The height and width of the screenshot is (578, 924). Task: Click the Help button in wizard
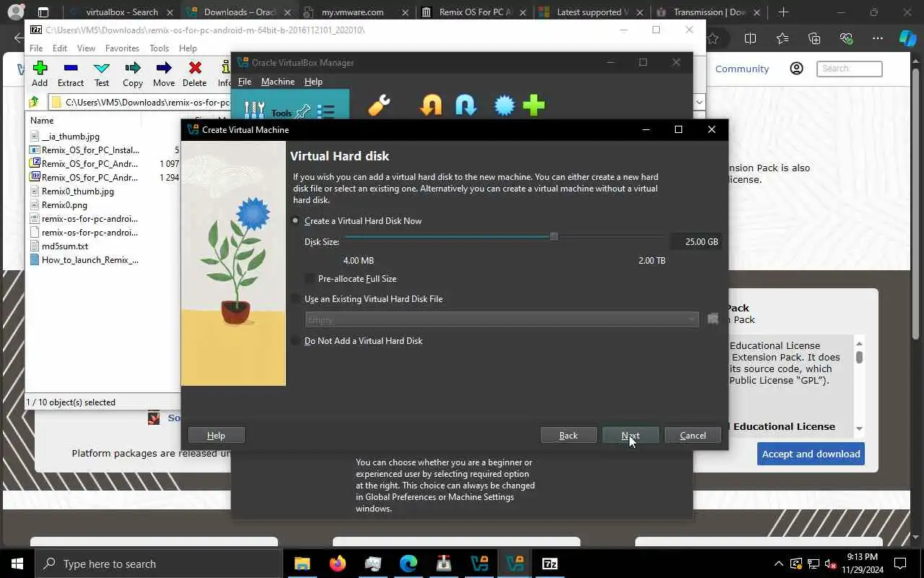216,435
